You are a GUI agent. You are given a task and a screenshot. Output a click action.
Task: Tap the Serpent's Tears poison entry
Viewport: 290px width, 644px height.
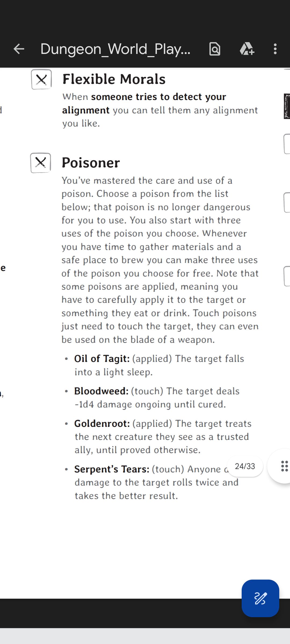[112, 469]
